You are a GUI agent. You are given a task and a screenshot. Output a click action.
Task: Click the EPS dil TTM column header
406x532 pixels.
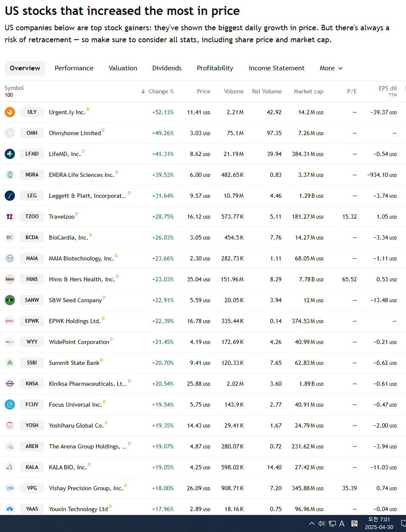click(388, 91)
